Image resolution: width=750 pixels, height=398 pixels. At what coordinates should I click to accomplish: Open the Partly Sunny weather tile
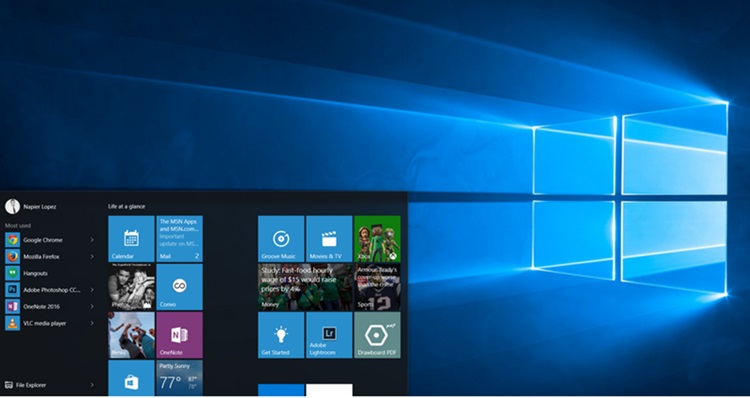pyautogui.click(x=179, y=378)
